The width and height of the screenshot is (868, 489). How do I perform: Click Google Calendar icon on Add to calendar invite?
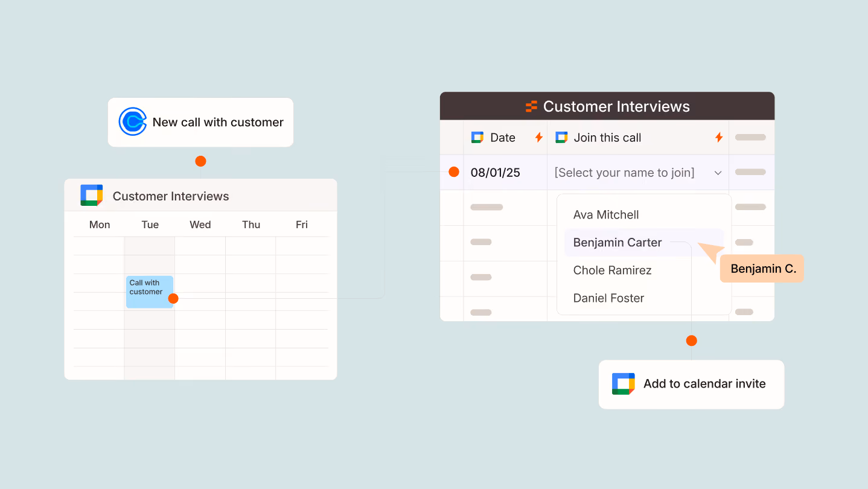click(624, 384)
